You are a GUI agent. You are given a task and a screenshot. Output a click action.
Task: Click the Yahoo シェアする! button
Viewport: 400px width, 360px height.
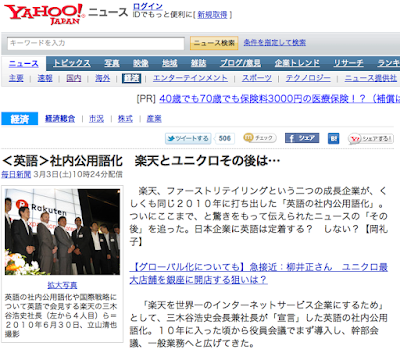pyautogui.click(x=371, y=139)
